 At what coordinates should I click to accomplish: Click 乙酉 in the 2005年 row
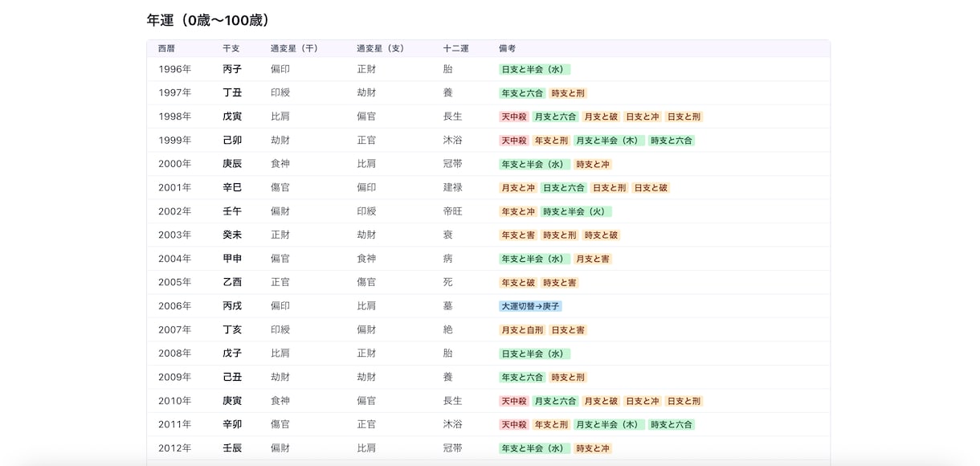pos(232,282)
